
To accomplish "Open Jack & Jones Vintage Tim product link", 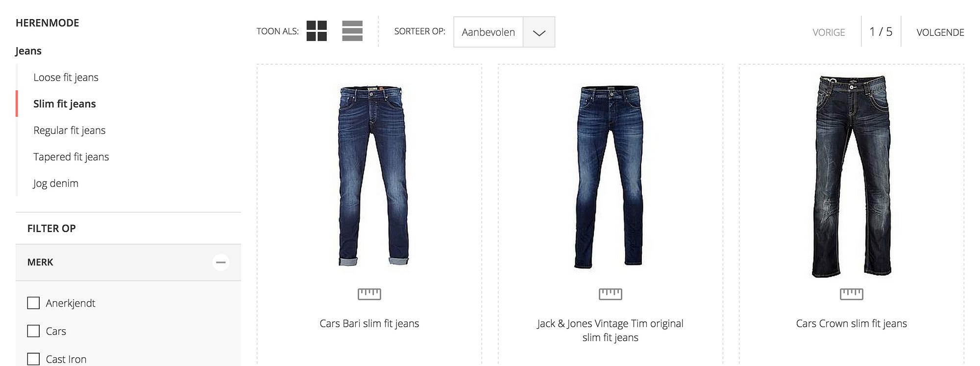I will pyautogui.click(x=610, y=330).
